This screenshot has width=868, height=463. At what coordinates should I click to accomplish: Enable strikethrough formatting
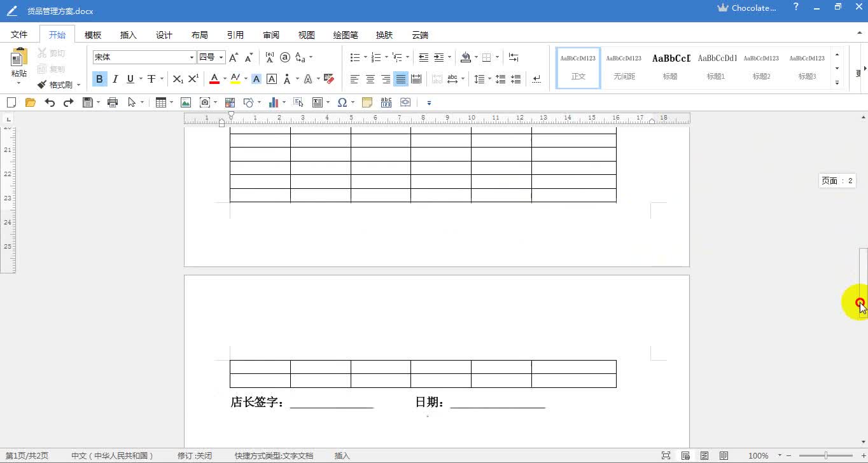coord(152,79)
